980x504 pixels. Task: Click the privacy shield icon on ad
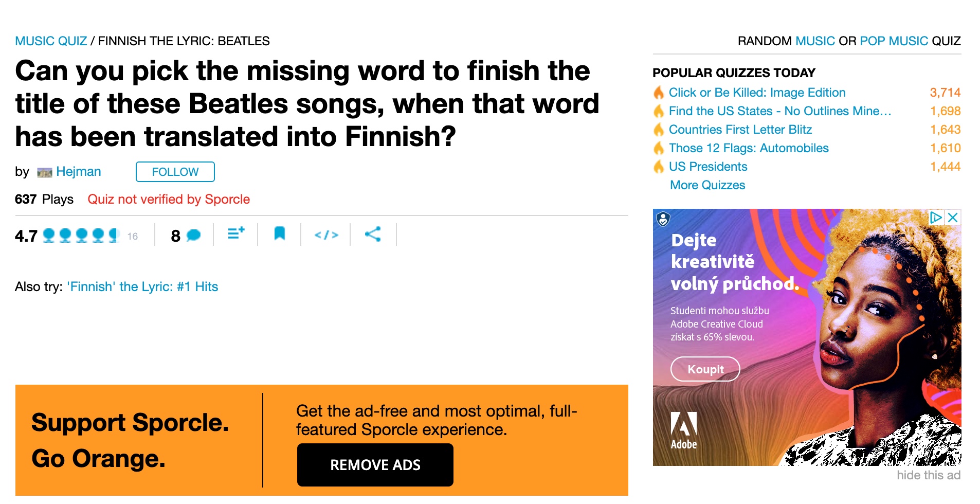coord(663,219)
